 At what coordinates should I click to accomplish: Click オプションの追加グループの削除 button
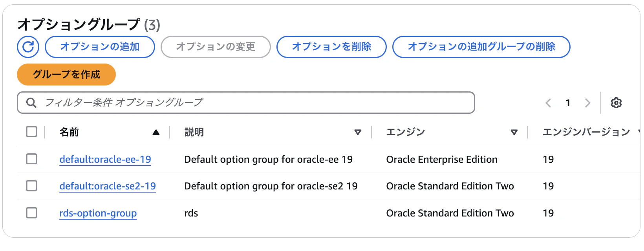(x=481, y=47)
